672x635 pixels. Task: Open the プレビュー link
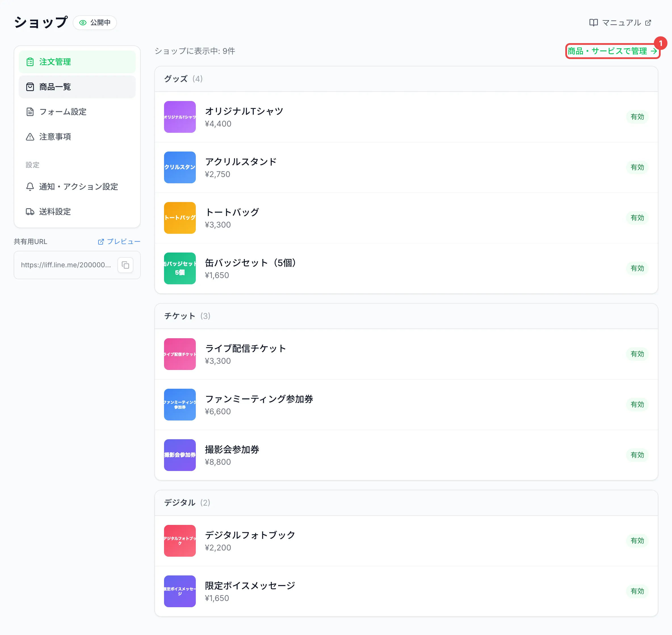(x=119, y=242)
